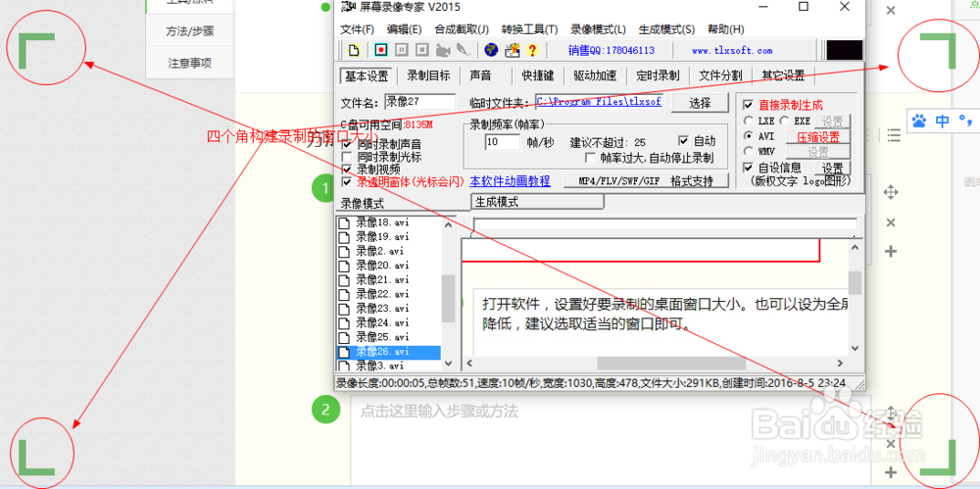The width and height of the screenshot is (980, 489).
Task: Click the mail icon beside the globe
Action: [513, 50]
